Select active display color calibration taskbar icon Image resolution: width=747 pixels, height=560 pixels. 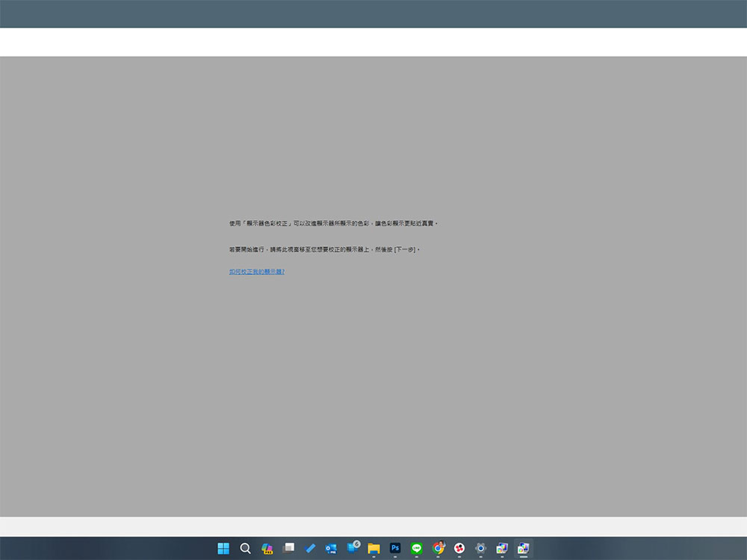(x=523, y=548)
